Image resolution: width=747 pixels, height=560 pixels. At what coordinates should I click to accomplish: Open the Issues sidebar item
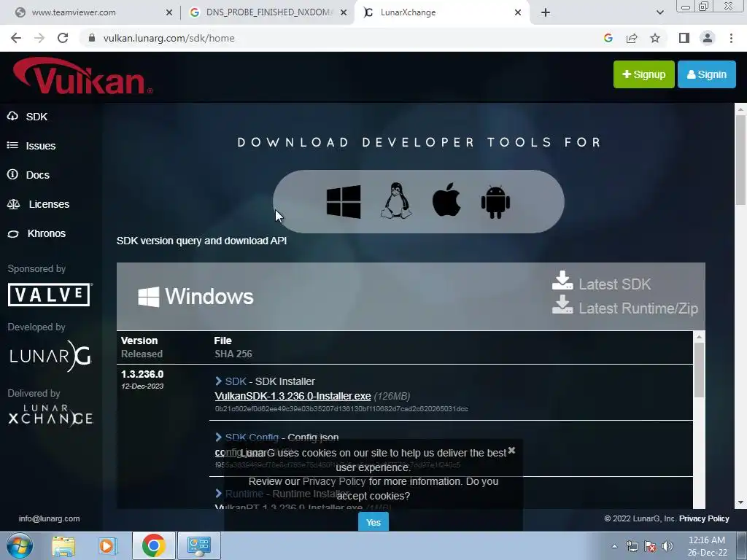tap(31, 146)
